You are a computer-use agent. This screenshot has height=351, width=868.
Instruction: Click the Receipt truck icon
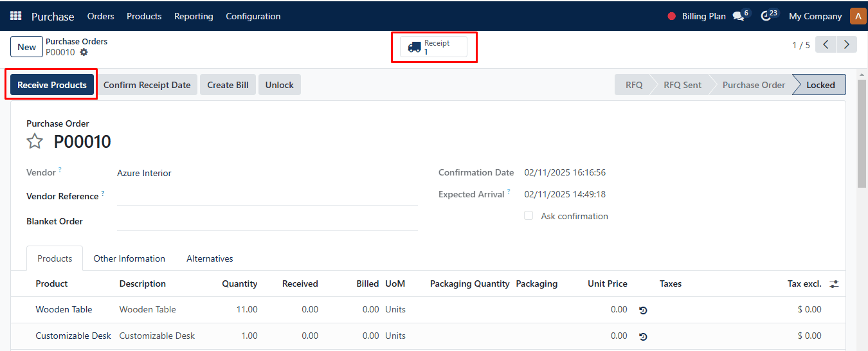point(415,47)
